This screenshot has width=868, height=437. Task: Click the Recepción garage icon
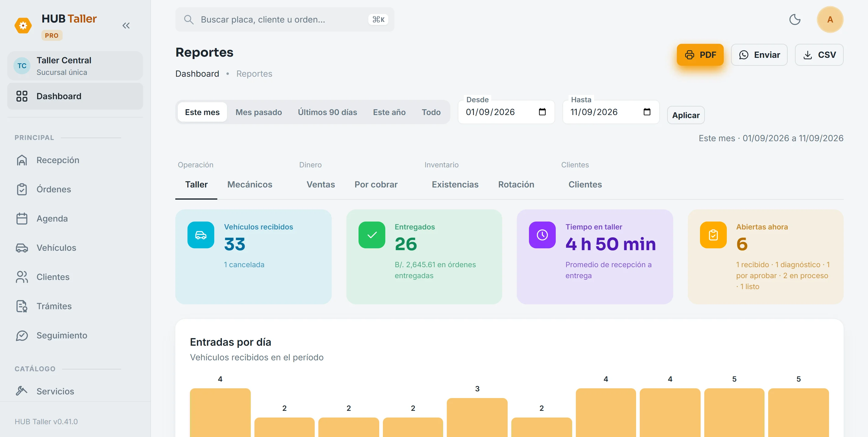coord(22,160)
